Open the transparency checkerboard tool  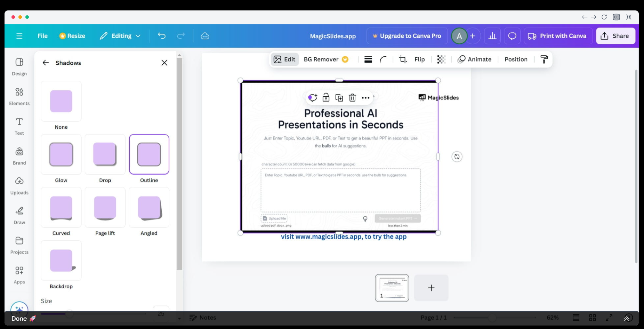coord(441,59)
